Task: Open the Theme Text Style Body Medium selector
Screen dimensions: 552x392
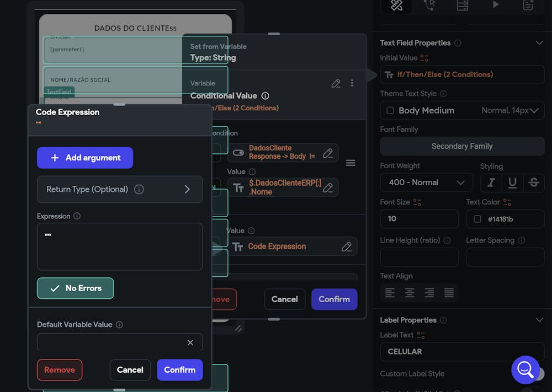Action: [x=462, y=110]
